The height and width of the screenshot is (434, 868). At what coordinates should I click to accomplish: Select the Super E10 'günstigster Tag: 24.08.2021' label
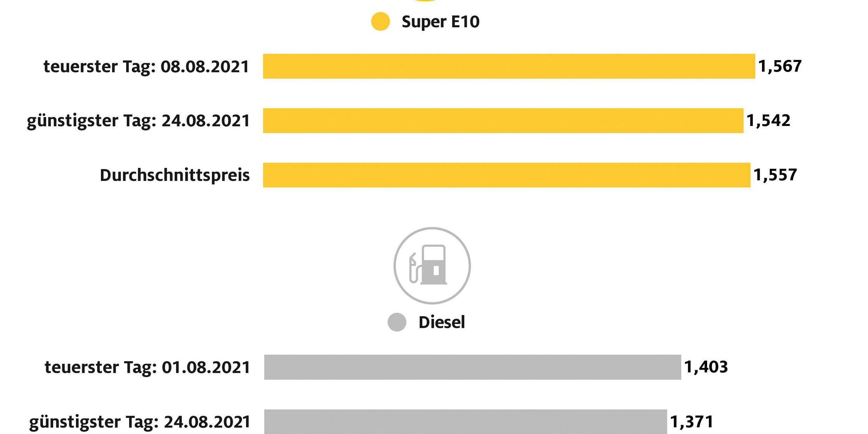point(138,121)
